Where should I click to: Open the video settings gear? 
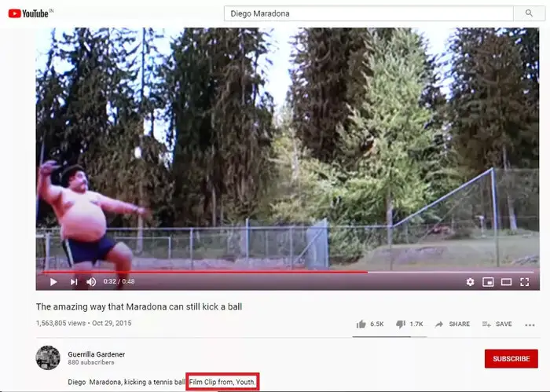tap(470, 282)
